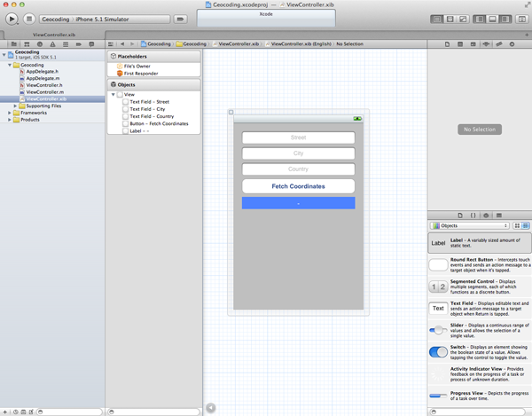Click City text field on canvas
532x416 pixels.
(298, 153)
